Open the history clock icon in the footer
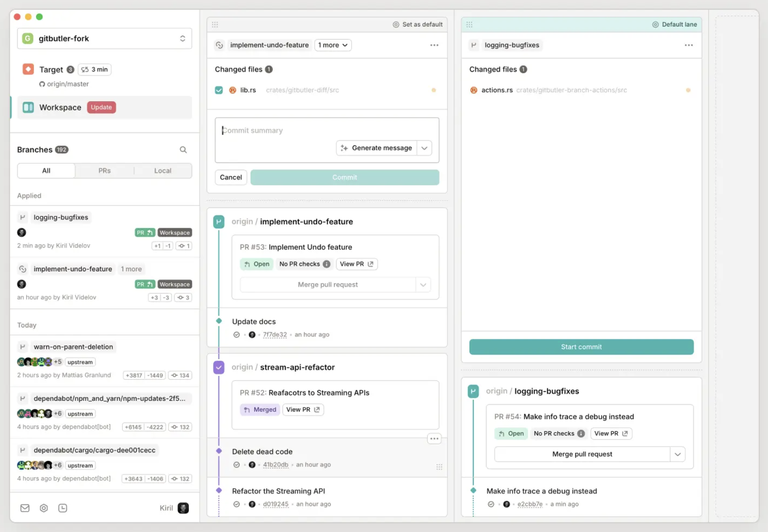This screenshot has height=532, width=768. pos(63,508)
